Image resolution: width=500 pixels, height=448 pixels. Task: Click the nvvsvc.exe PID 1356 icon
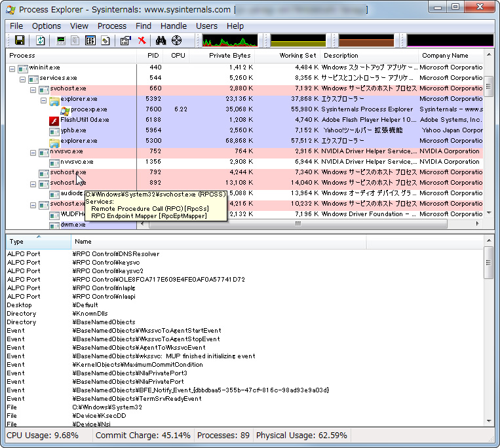tap(54, 163)
